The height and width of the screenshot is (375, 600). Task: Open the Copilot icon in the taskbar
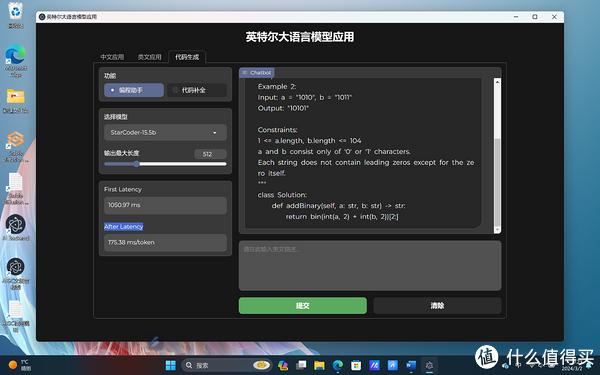pos(283,365)
